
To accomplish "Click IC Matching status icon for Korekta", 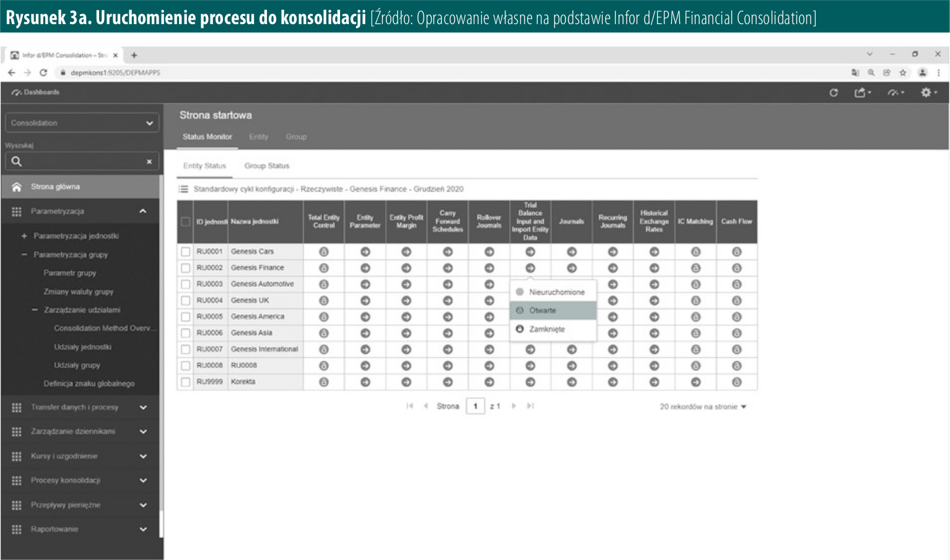I will (695, 382).
